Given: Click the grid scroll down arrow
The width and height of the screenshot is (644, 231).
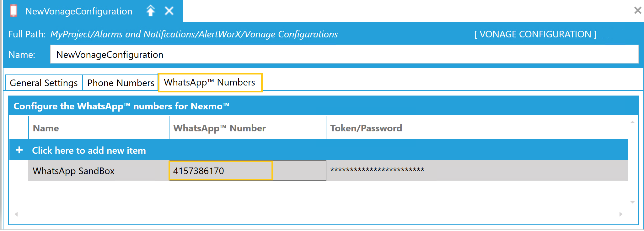Looking at the screenshot, I should tap(632, 202).
